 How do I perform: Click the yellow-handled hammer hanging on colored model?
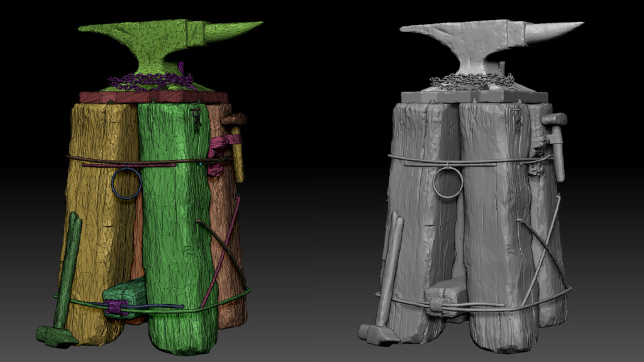[236, 147]
